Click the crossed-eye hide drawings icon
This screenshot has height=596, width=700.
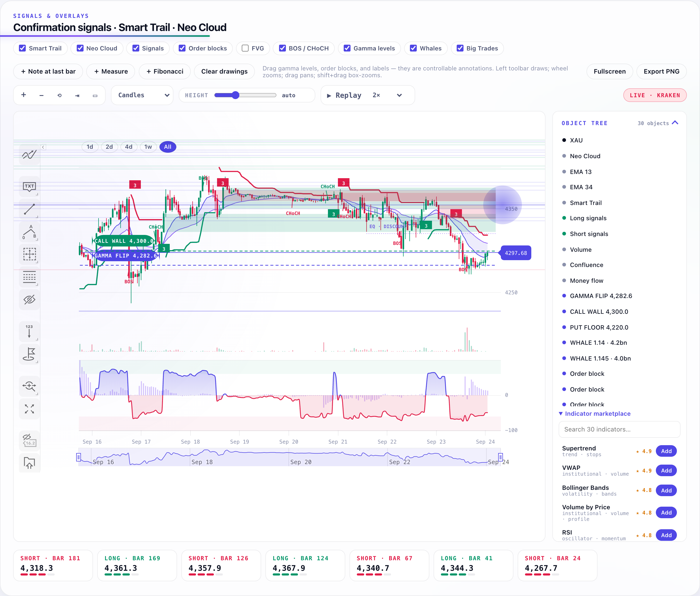click(x=29, y=299)
